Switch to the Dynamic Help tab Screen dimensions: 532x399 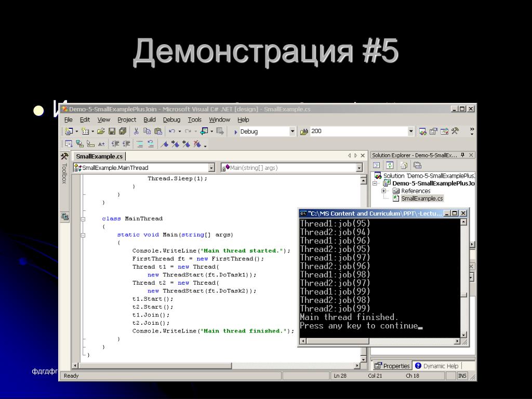[x=436, y=366]
